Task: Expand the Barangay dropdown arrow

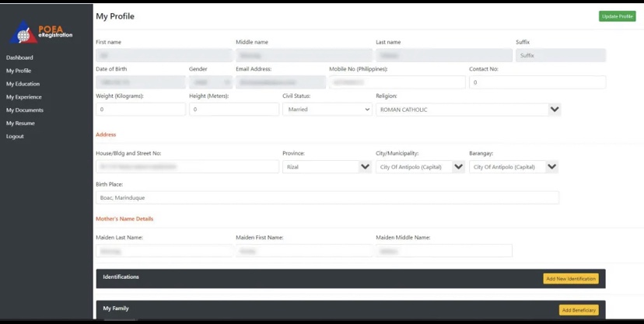Action: tap(551, 166)
